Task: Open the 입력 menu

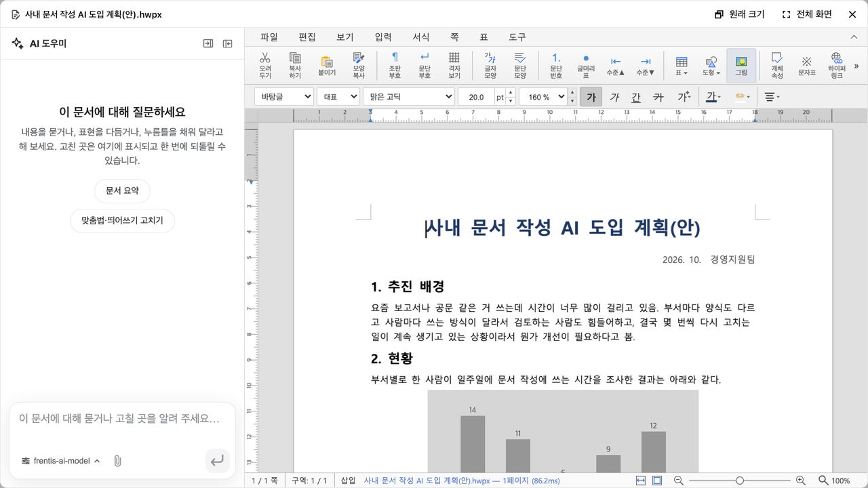Action: pyautogui.click(x=383, y=37)
